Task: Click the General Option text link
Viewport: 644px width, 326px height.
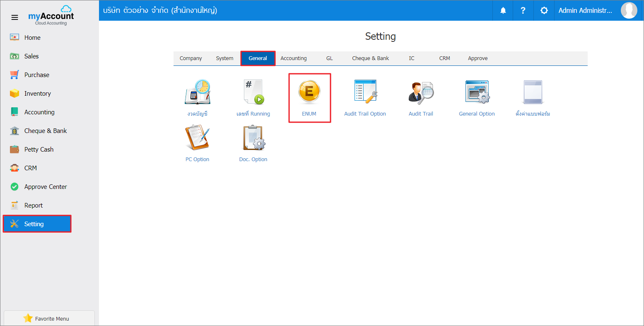Action: point(477,114)
